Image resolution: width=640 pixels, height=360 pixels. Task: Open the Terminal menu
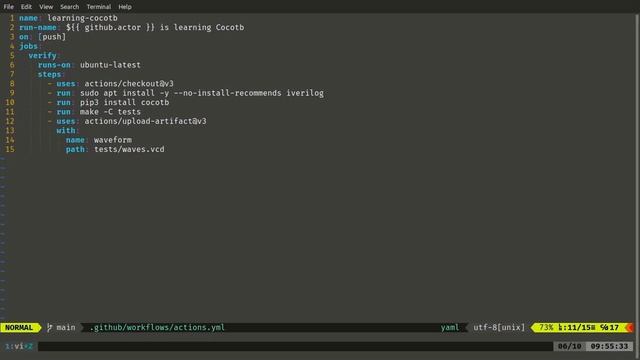pyautogui.click(x=99, y=7)
